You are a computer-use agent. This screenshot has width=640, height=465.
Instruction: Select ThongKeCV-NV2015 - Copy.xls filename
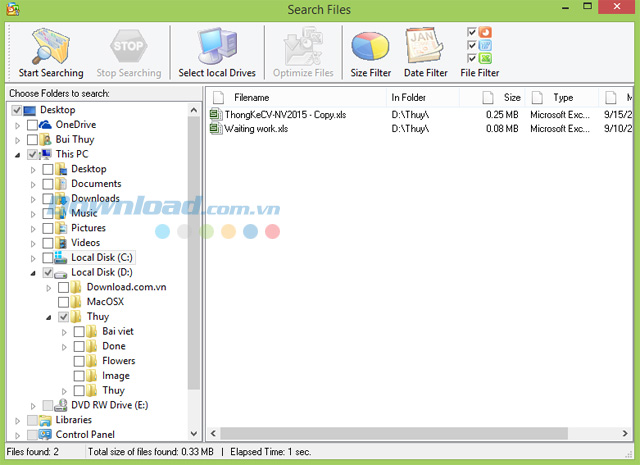click(x=285, y=115)
